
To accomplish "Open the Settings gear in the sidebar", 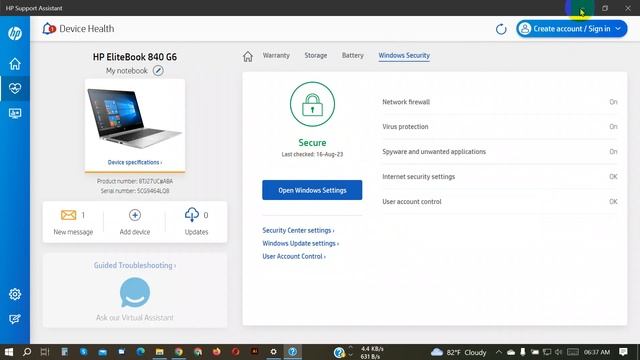I will pyautogui.click(x=15, y=294).
